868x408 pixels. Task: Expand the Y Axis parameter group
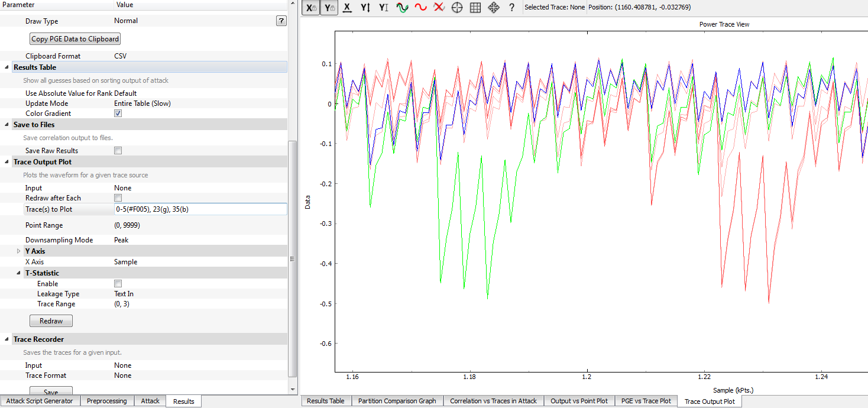tap(19, 251)
